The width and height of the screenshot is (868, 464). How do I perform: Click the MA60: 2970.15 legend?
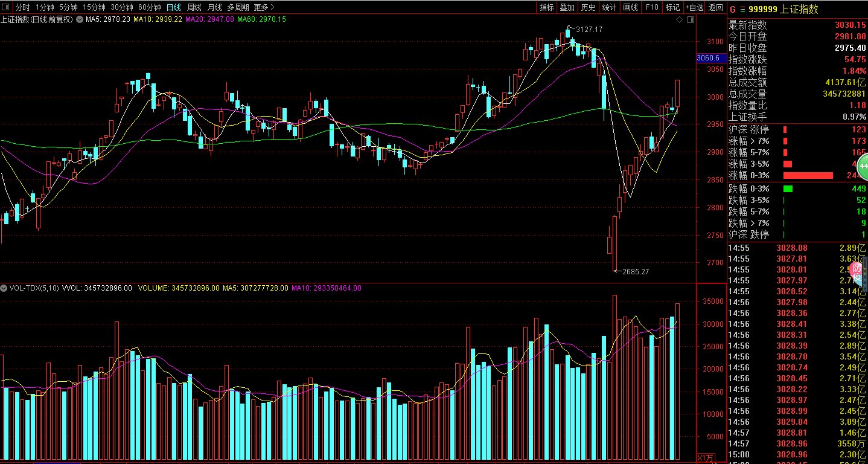point(261,19)
